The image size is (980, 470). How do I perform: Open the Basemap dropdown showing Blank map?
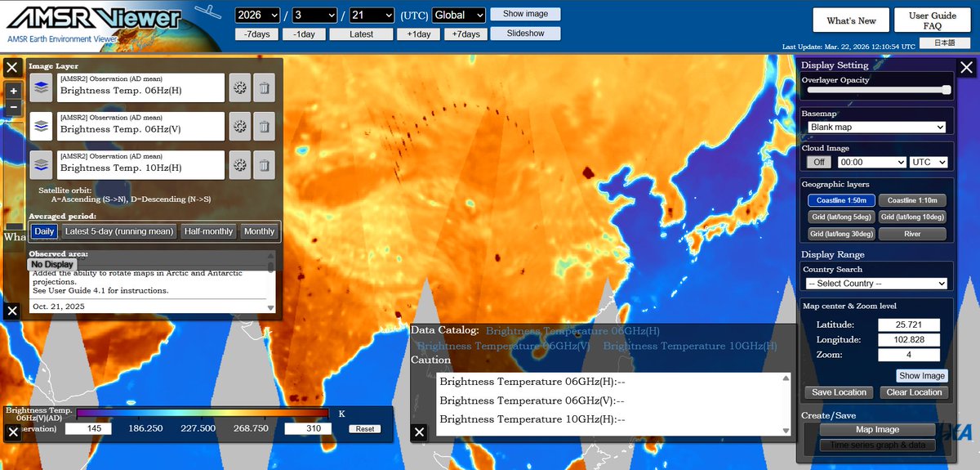click(876, 128)
